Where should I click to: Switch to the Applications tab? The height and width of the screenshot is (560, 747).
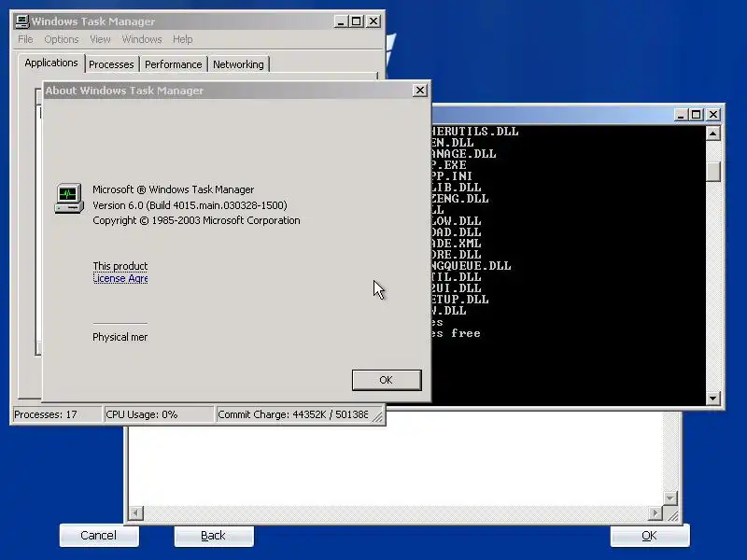click(x=51, y=63)
